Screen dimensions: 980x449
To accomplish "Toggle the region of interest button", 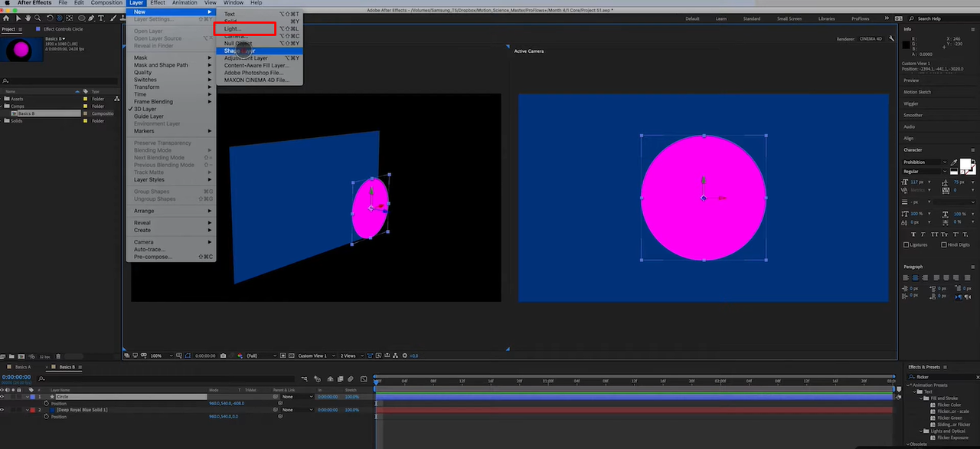I will coord(283,356).
